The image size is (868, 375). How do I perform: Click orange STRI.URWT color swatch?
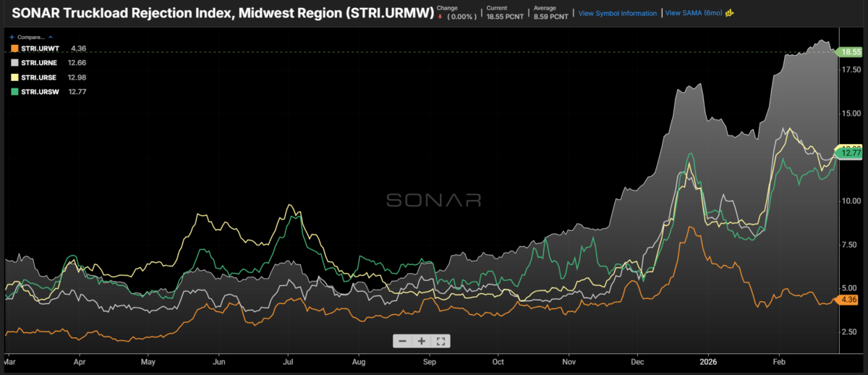click(x=14, y=49)
